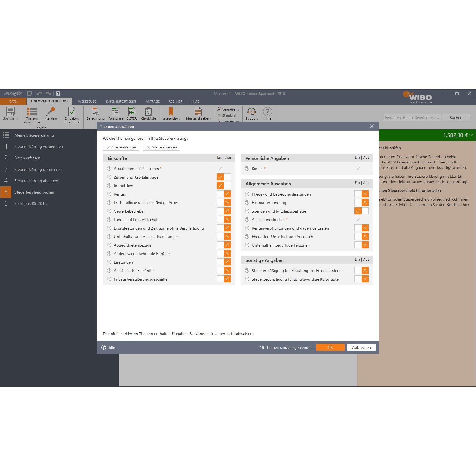Select Steuererklärung optimieren in sidebar
The width and height of the screenshot is (476, 476).
tap(38, 169)
